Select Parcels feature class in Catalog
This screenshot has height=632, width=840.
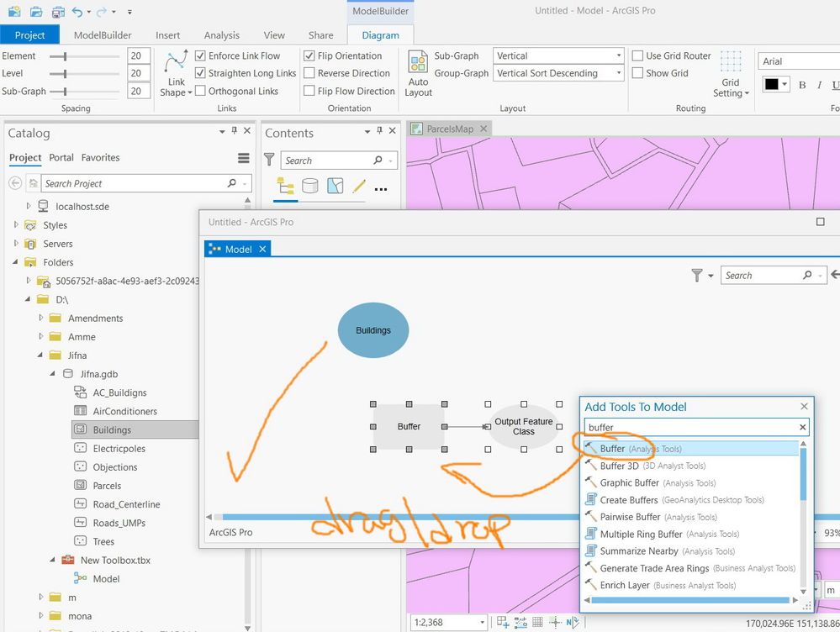[x=107, y=486]
